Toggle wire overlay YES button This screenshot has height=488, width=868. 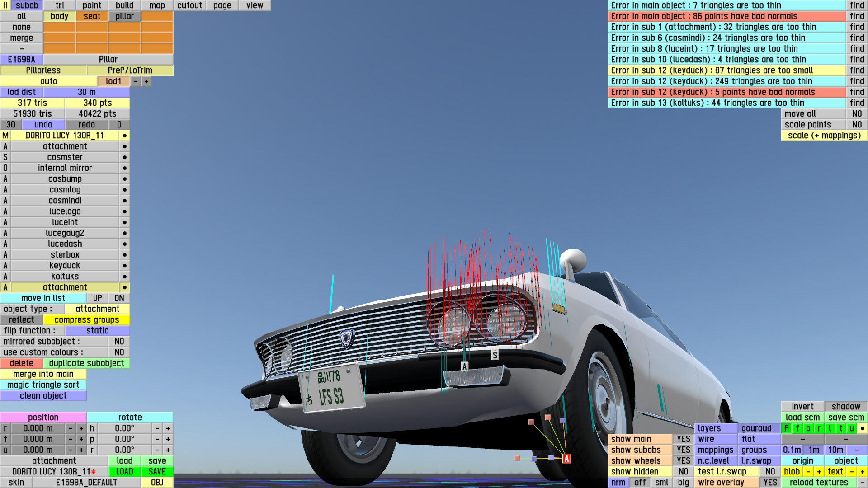[770, 483]
